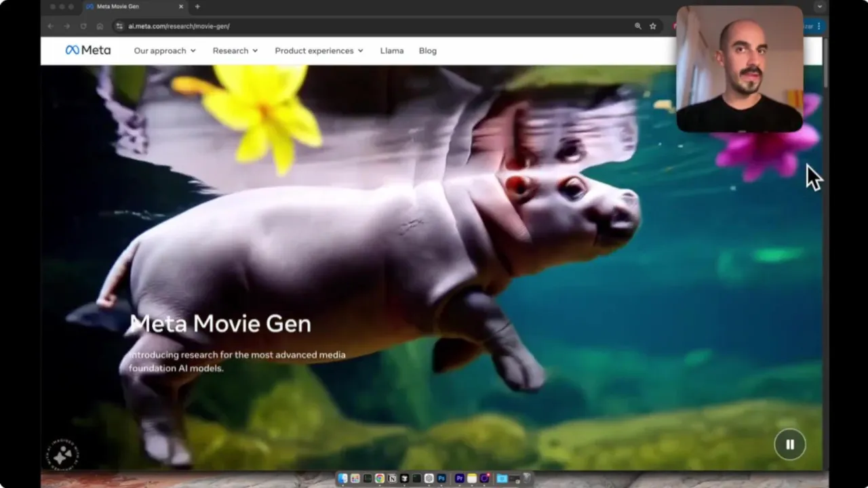This screenshot has width=868, height=488.
Task: Open the zoom magnifier in the address bar
Action: (x=638, y=26)
